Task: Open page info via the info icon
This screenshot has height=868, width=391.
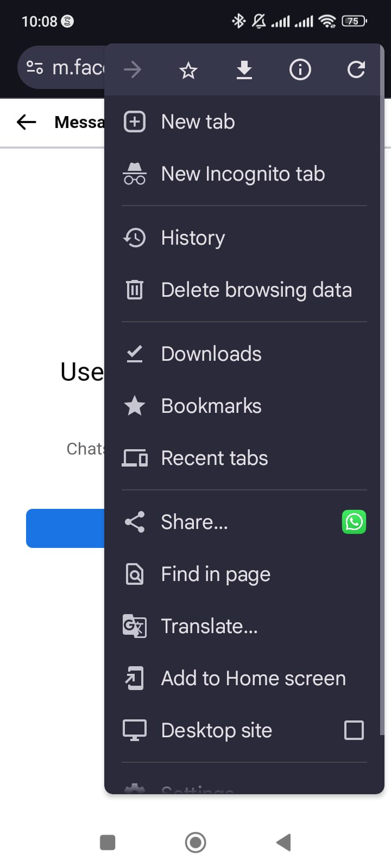Action: pos(300,69)
